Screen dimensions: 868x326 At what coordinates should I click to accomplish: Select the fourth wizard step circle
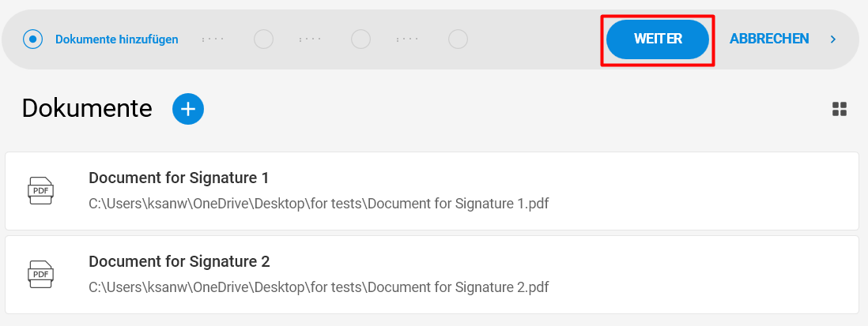coord(458,39)
